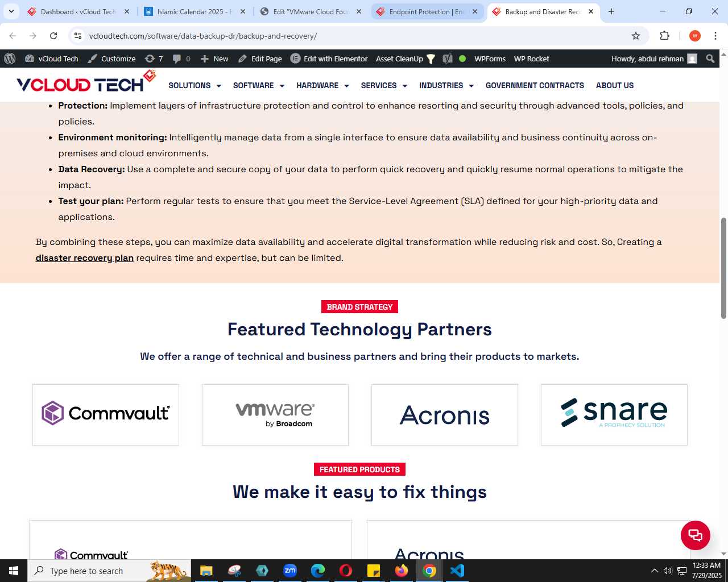
Task: Open Howdy, abdul rehman account menu
Action: 654,59
